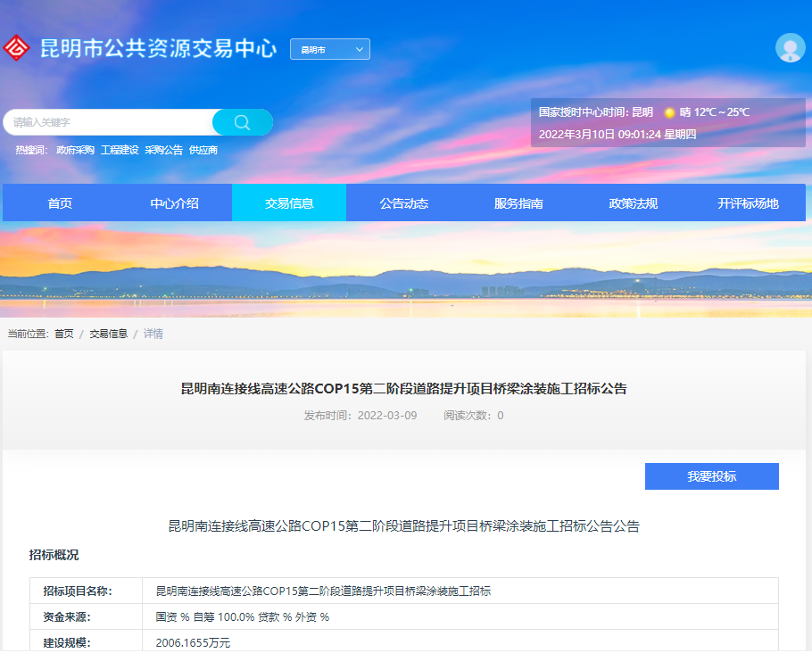Click the Kunming trading center logo icon
Image resolution: width=812 pixels, height=653 pixels.
tap(17, 49)
